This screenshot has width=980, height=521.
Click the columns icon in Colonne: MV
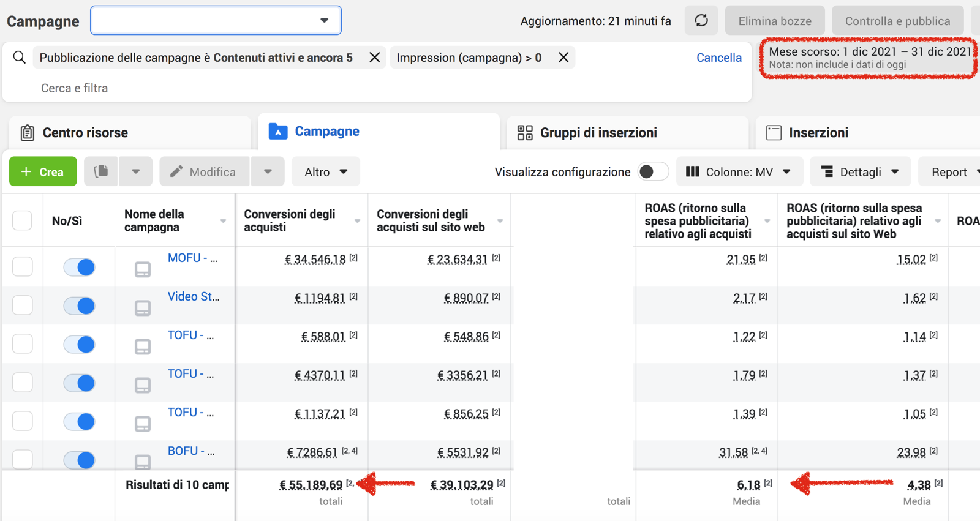coord(693,171)
